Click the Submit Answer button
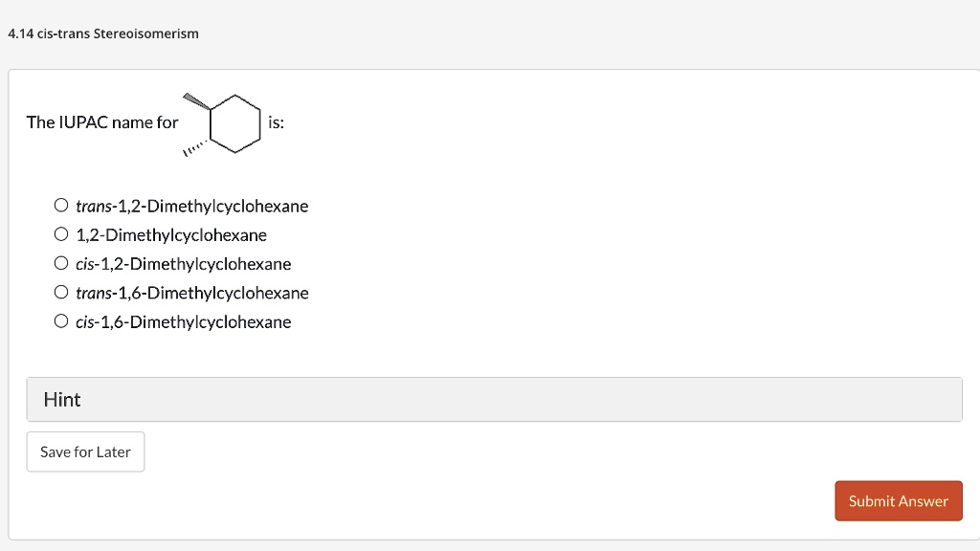Image resolution: width=980 pixels, height=551 pixels. [898, 500]
